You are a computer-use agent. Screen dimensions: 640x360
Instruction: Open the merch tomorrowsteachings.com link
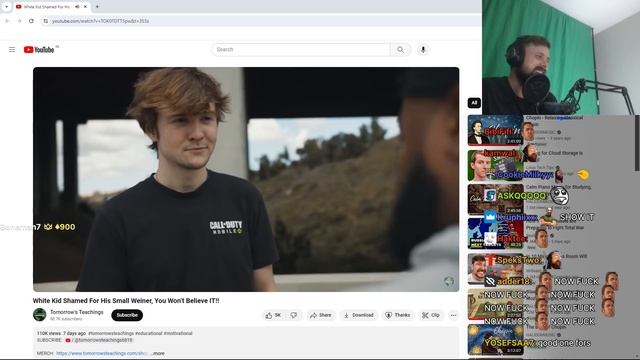[102, 353]
